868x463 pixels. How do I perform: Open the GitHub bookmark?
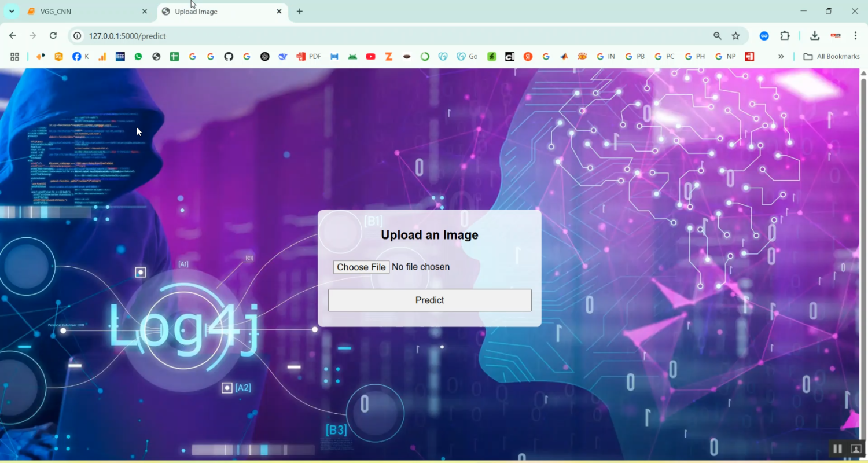pos(229,57)
